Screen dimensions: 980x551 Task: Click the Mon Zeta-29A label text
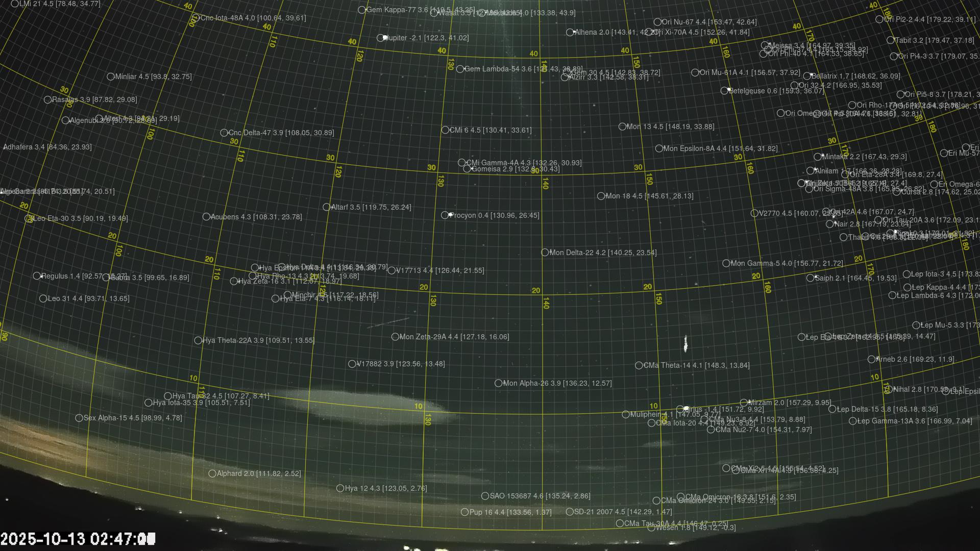tap(454, 337)
